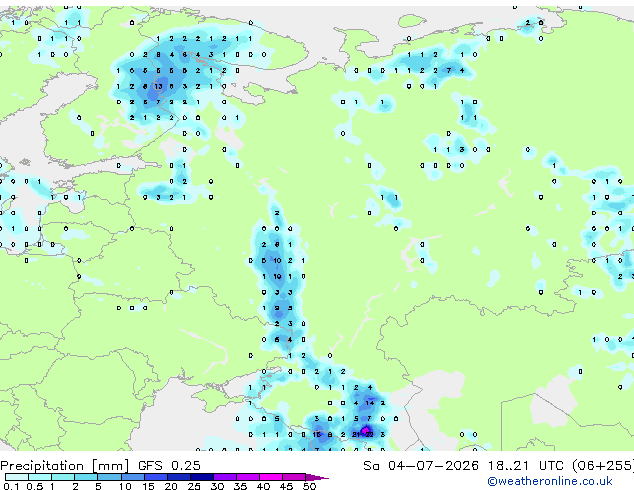The image size is (634, 490).
Task: Select the lightest 0.1–0.5 mm legend swatch
Action: tap(17, 477)
